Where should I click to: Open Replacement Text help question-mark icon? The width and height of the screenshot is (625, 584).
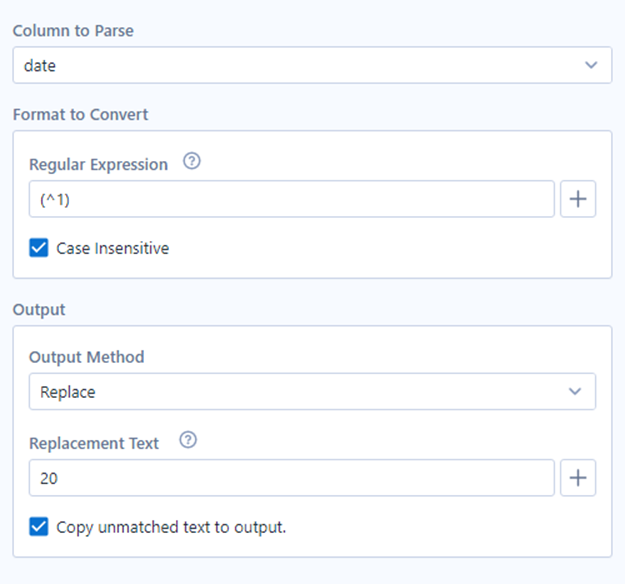(x=187, y=441)
